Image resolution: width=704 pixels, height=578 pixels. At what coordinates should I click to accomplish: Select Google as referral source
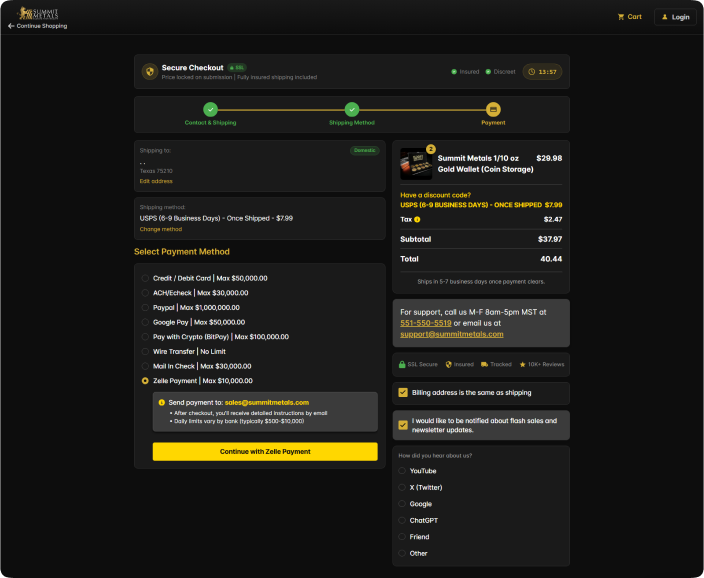(402, 504)
